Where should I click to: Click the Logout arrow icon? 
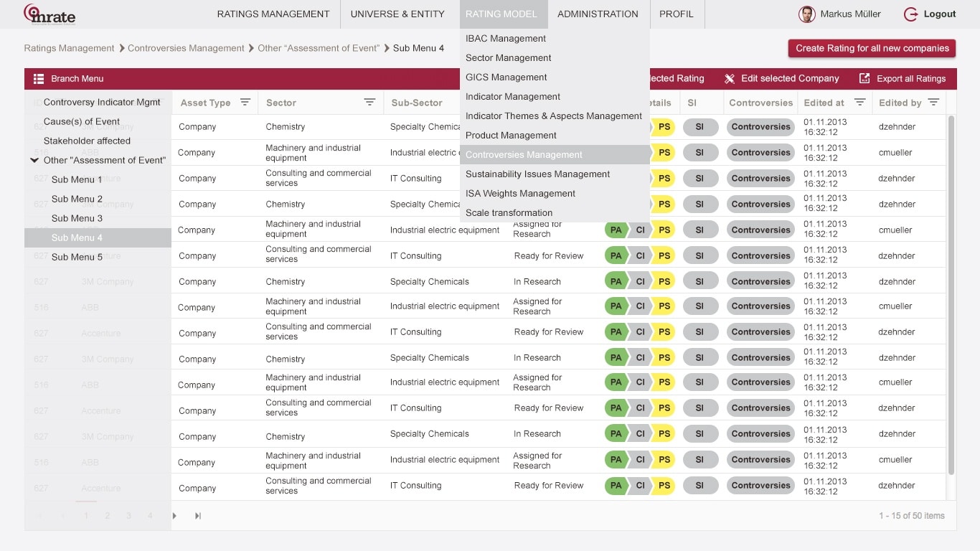tap(910, 14)
